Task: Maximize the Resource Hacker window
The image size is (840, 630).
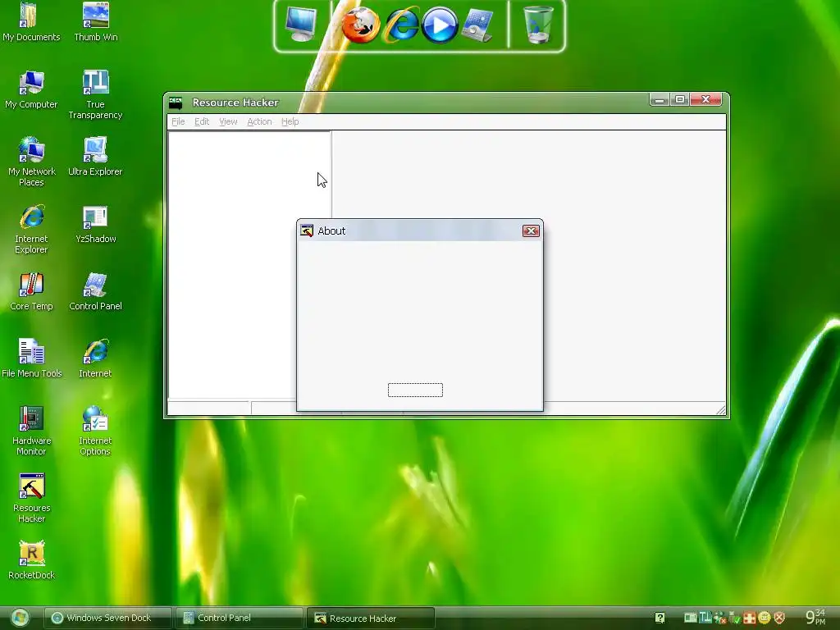Action: tap(680, 99)
